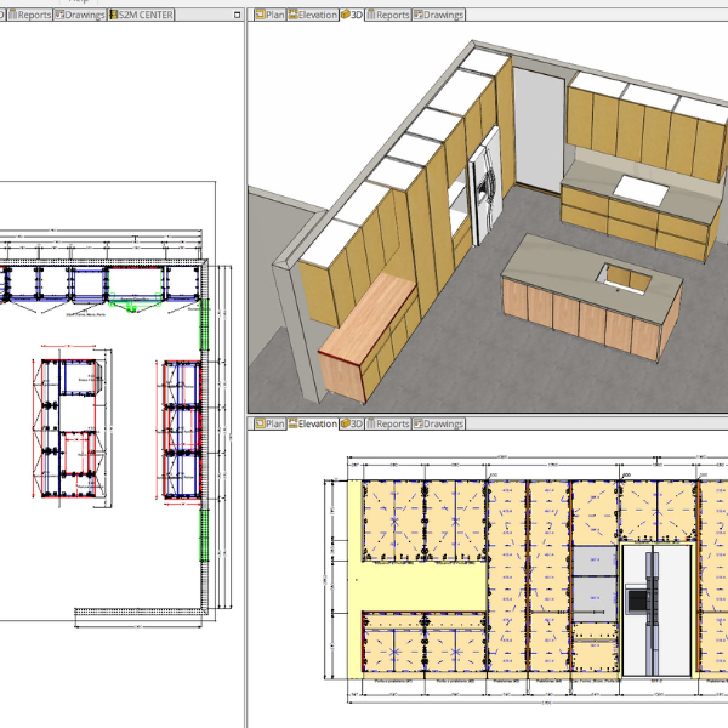Switch elevation drawing pane to Plan tab
The image size is (728, 728).
(x=269, y=423)
